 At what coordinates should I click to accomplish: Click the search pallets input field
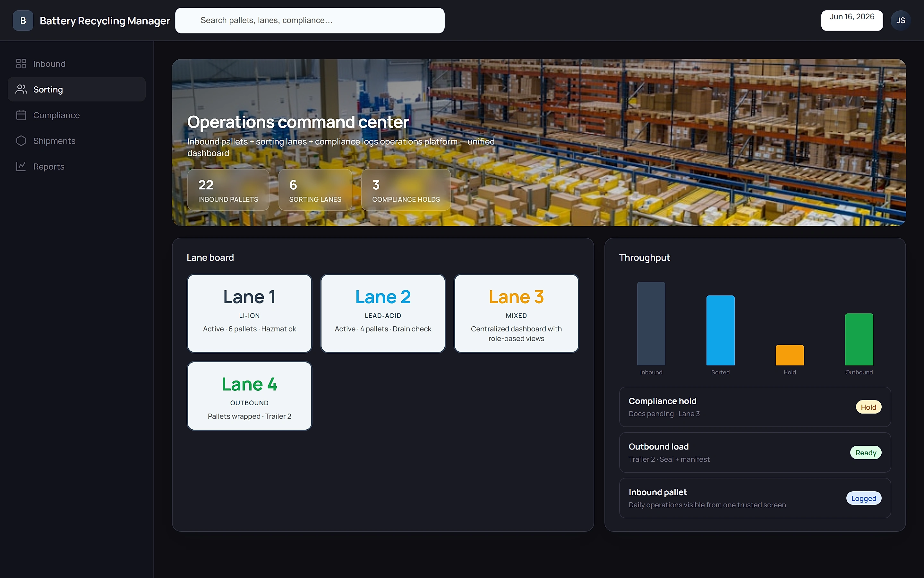click(x=310, y=20)
